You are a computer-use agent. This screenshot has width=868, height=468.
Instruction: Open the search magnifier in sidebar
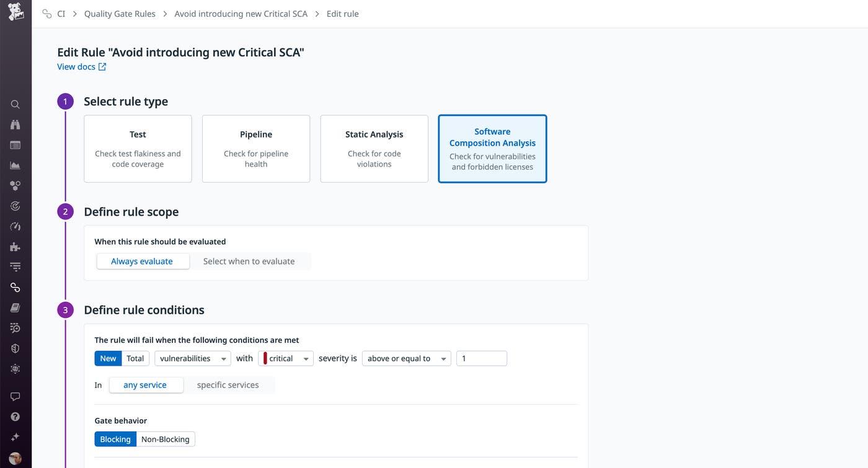pyautogui.click(x=15, y=105)
